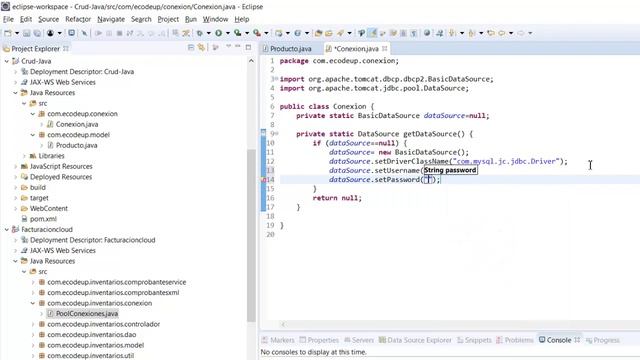The width and height of the screenshot is (640, 360).
Task: Click the Project Explorer vertical scrollbar
Action: tap(251, 235)
